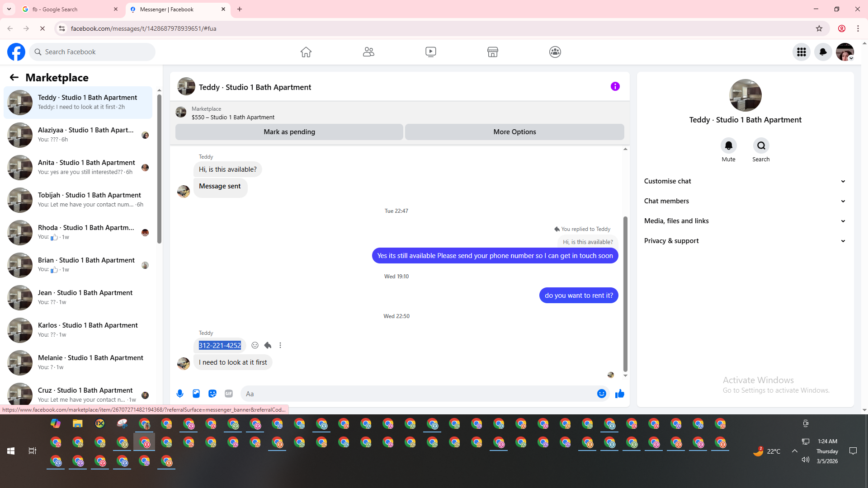
Task: Open the Windows notification center
Action: pyautogui.click(x=853, y=451)
